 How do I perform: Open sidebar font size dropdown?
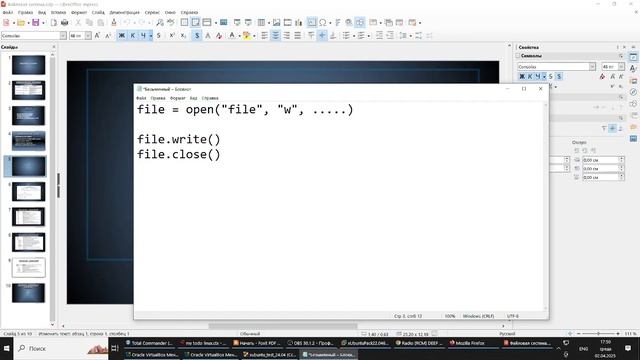coord(621,67)
